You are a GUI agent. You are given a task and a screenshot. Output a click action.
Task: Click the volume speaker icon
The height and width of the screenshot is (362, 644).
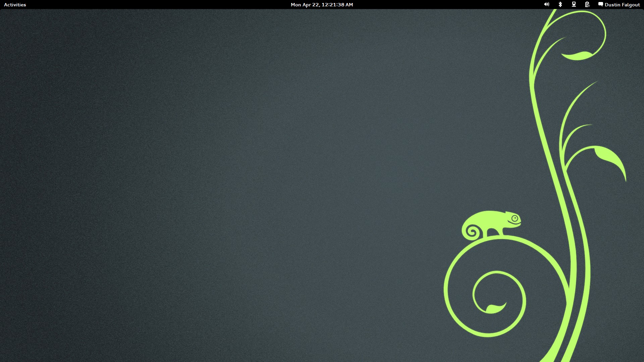point(547,5)
